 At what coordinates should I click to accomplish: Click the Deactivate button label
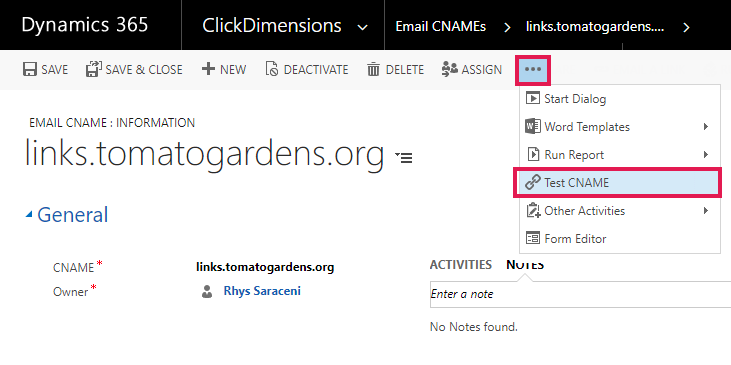[x=316, y=70]
